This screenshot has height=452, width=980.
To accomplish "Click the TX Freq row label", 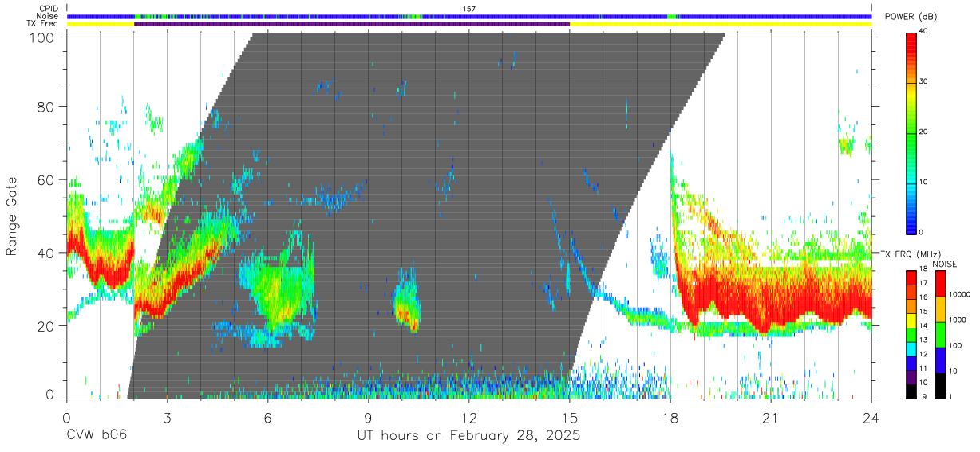I will pyautogui.click(x=42, y=24).
